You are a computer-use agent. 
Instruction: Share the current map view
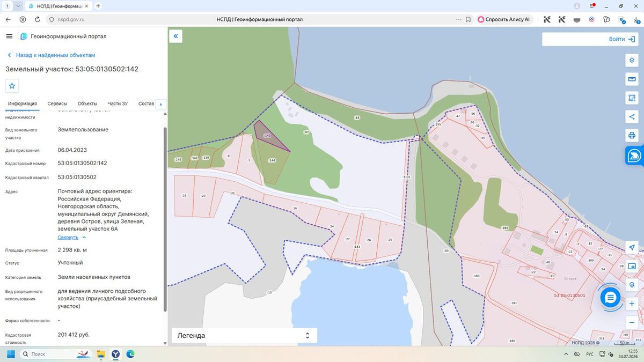click(x=632, y=116)
